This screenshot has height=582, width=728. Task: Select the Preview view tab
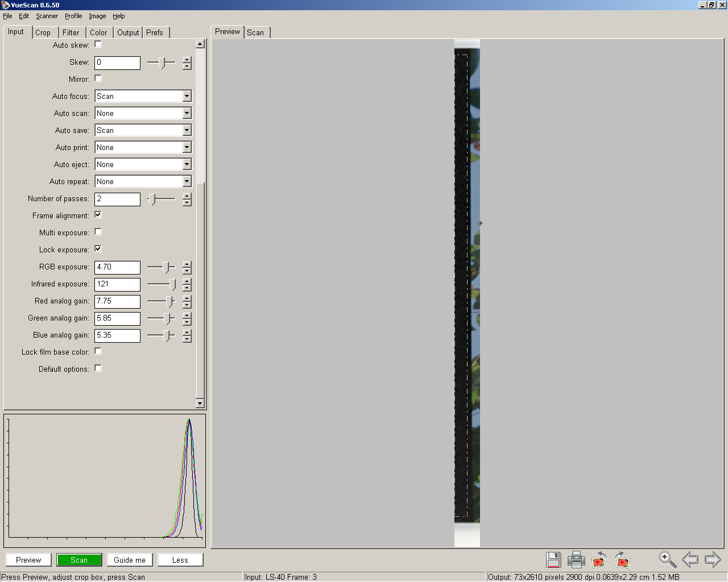tap(227, 32)
